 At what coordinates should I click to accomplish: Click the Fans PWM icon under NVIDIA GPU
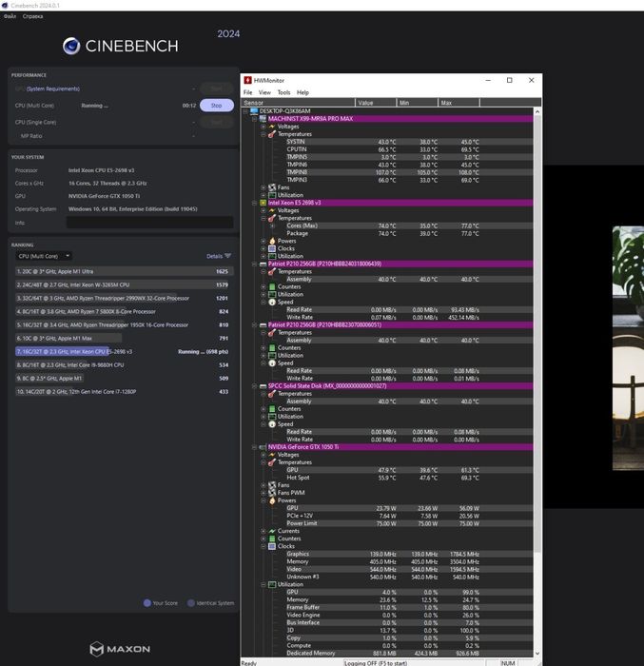[x=272, y=493]
